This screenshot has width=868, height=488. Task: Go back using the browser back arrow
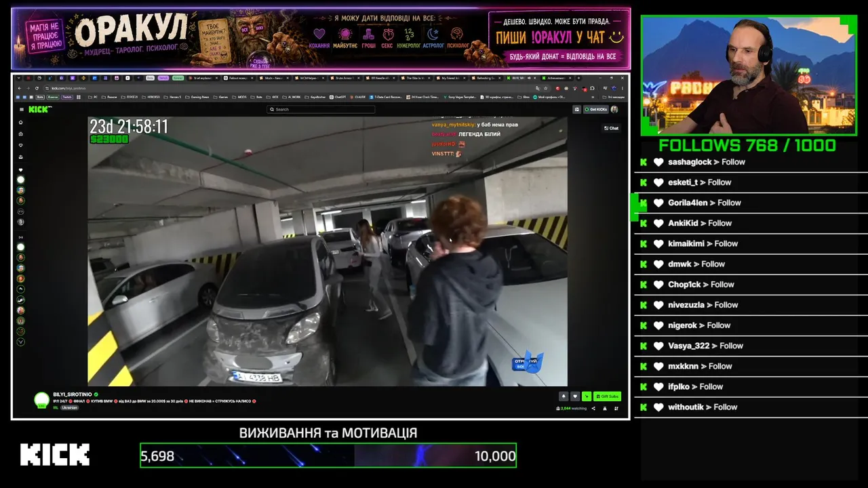(x=20, y=88)
